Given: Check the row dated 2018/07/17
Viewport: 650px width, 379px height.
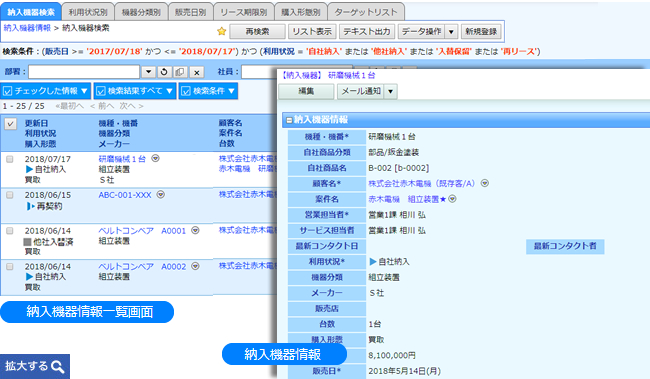Looking at the screenshot, I should click(x=10, y=159).
